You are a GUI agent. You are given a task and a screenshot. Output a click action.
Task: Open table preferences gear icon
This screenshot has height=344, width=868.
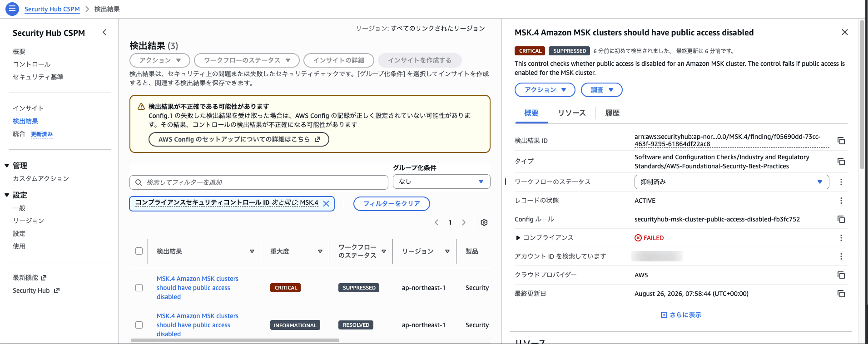click(484, 222)
